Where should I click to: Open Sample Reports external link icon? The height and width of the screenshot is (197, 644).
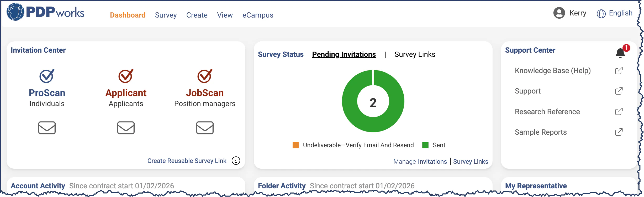click(619, 132)
